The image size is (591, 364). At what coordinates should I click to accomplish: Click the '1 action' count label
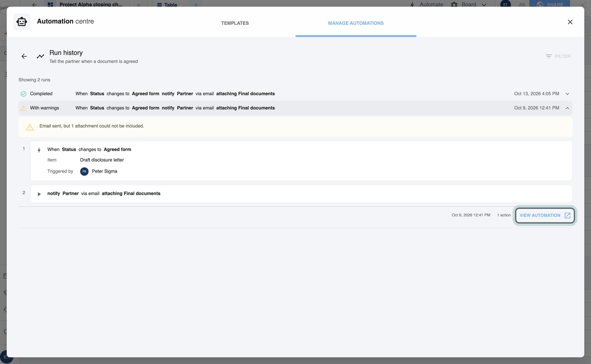point(504,215)
